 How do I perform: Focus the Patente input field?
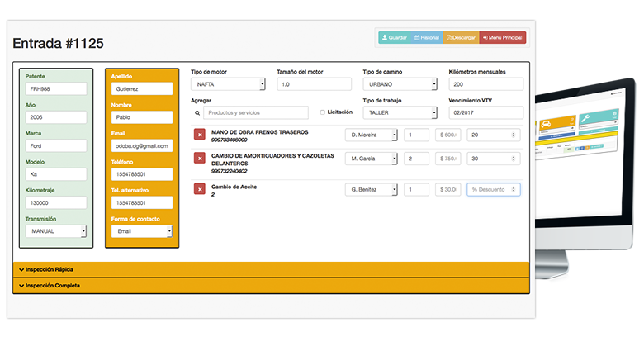pos(56,88)
